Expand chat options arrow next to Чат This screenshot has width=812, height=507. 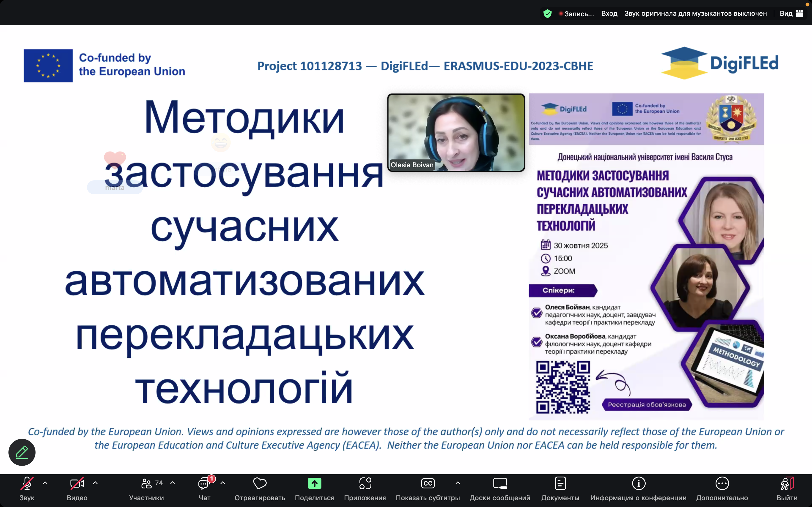(223, 483)
